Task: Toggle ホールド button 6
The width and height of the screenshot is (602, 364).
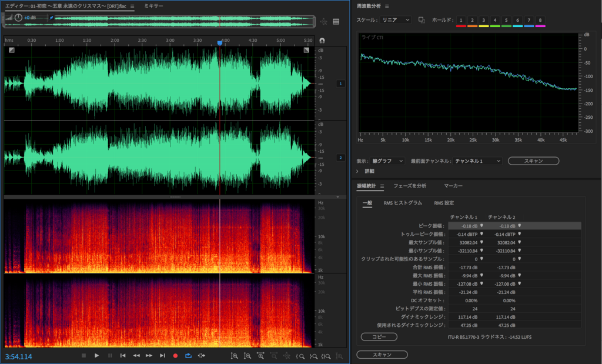Action: pos(517,21)
